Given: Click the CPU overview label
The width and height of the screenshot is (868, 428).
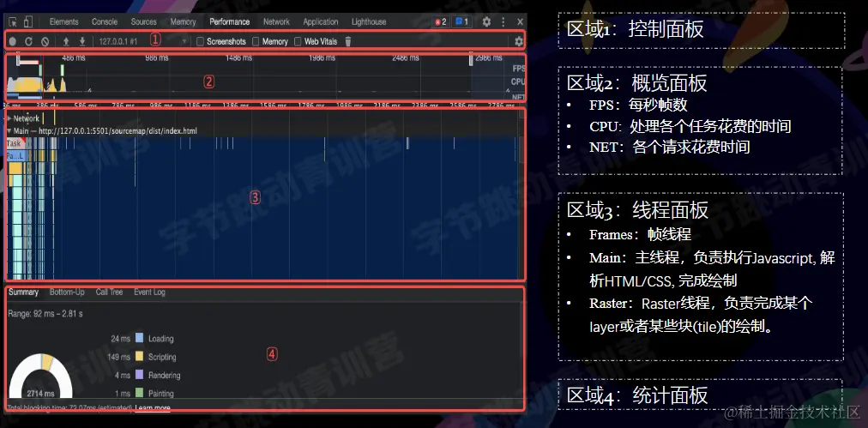Looking at the screenshot, I should click(518, 81).
